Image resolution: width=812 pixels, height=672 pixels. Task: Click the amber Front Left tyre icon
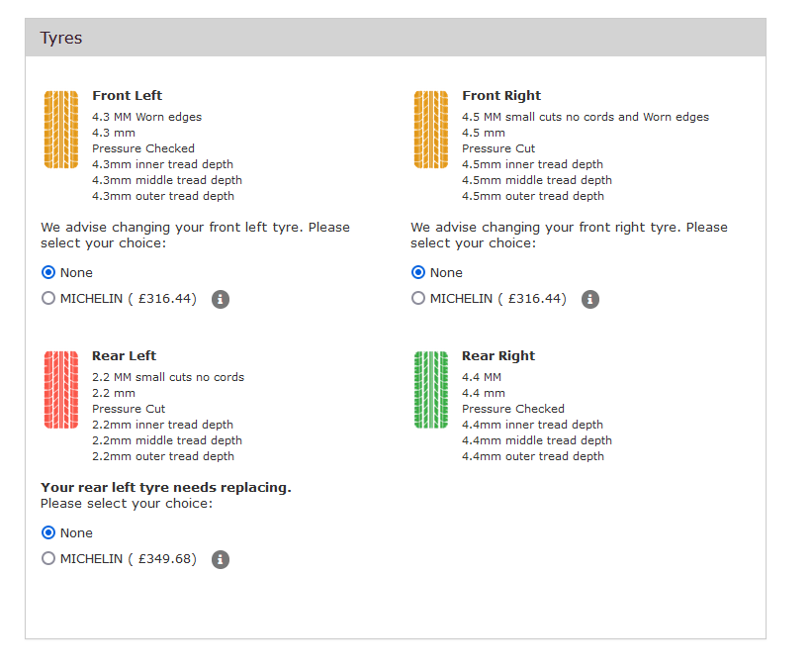click(60, 130)
